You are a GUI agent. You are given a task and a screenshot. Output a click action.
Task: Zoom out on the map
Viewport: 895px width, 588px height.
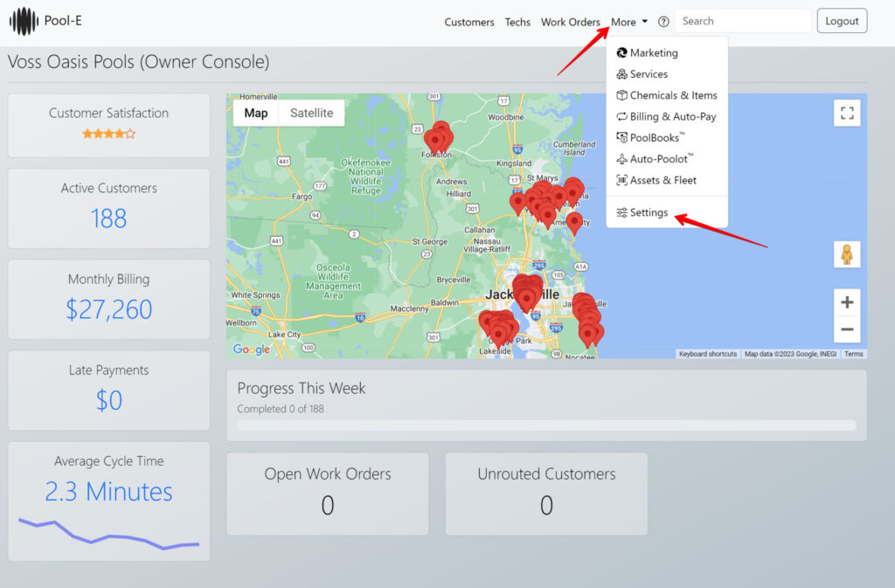click(x=847, y=329)
